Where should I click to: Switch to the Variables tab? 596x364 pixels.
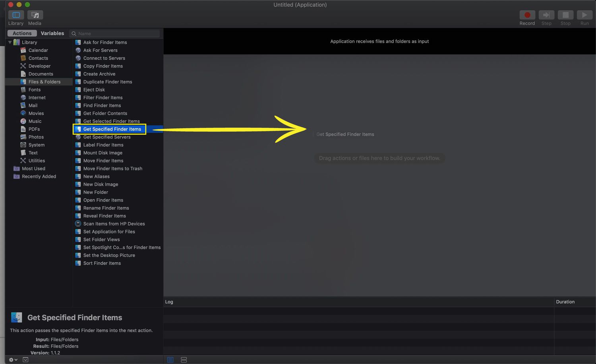(x=52, y=33)
